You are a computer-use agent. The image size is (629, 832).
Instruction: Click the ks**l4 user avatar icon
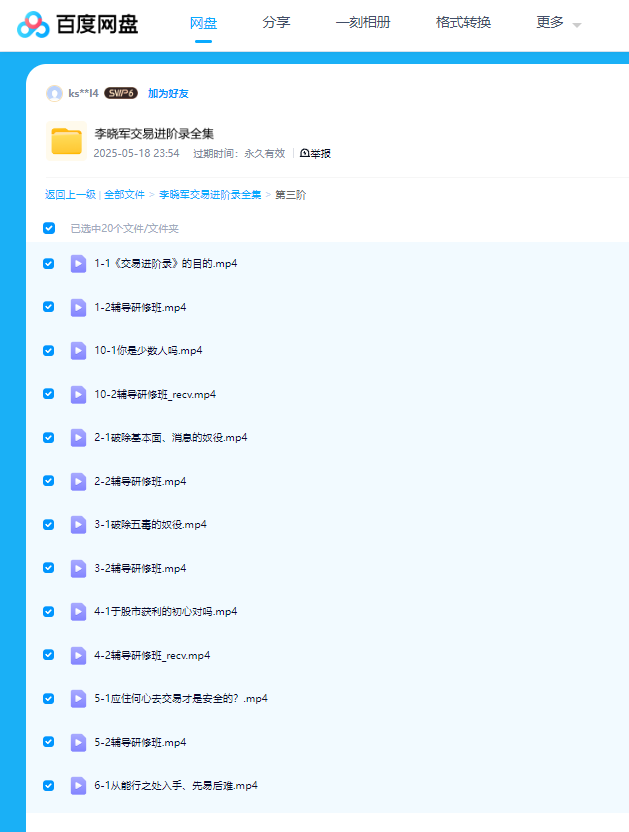pyautogui.click(x=54, y=93)
